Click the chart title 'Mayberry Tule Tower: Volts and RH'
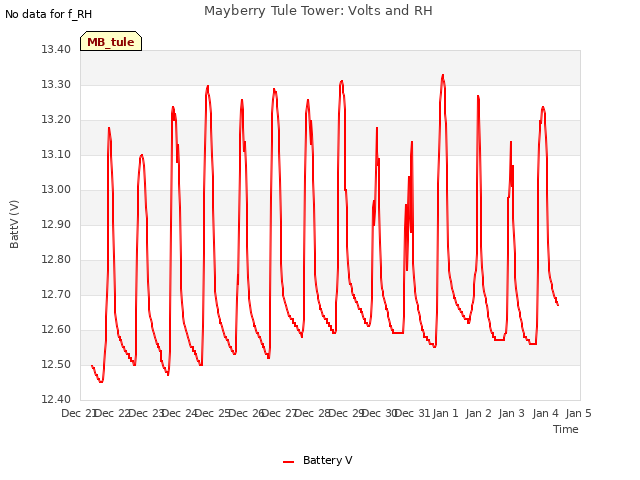The image size is (640, 480). point(318,11)
